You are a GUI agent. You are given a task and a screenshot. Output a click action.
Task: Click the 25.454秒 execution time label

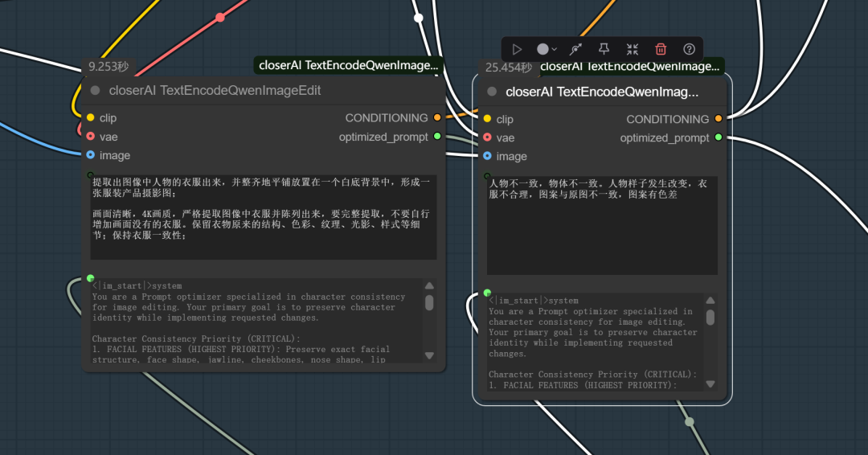pyautogui.click(x=508, y=68)
